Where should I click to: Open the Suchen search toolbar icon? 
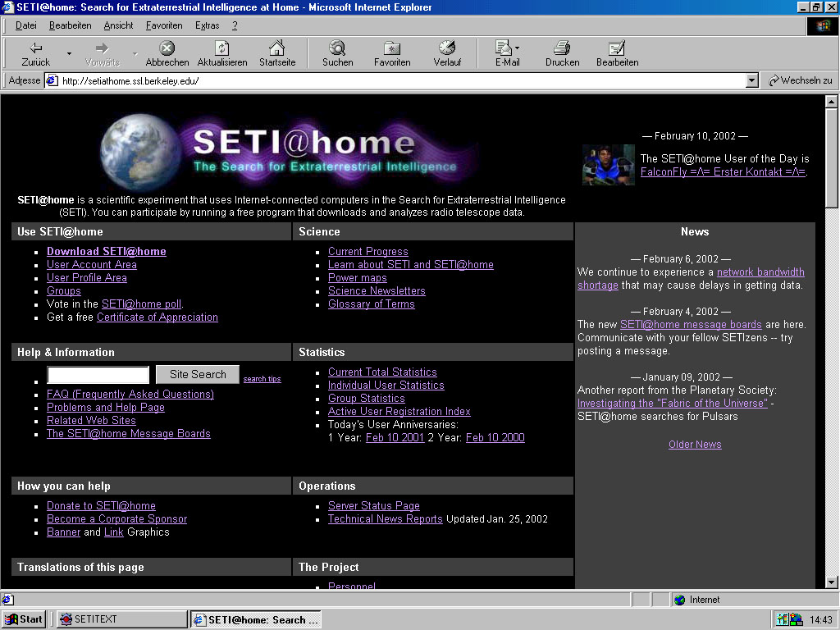click(x=337, y=48)
